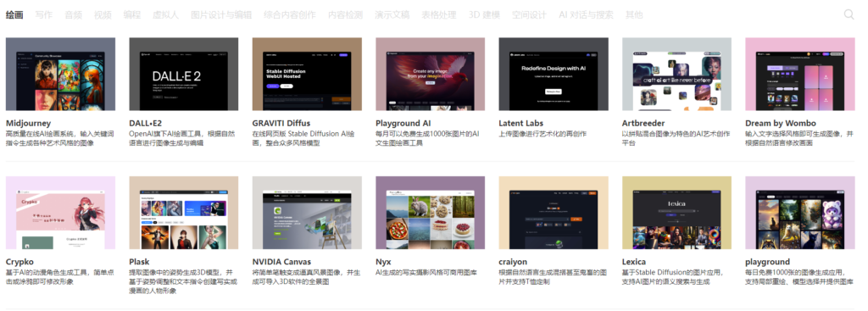Go to the 编程 category
This screenshot has width=868, height=311.
pos(131,15)
